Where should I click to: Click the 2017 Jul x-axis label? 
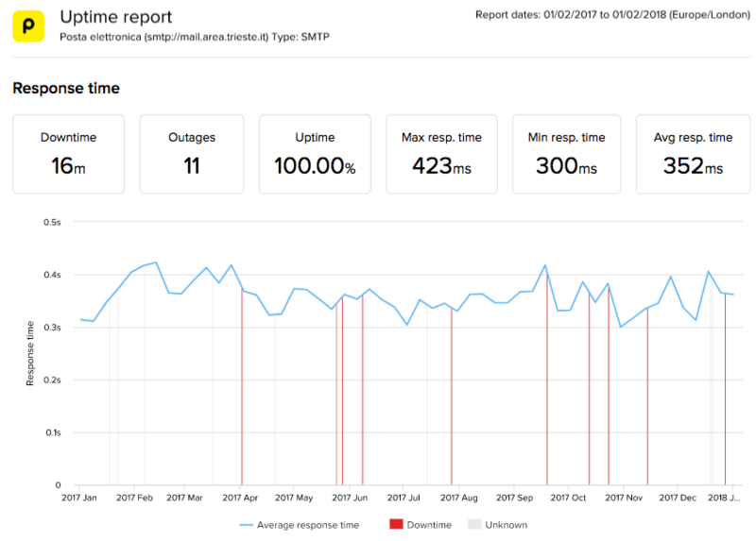[x=404, y=498]
